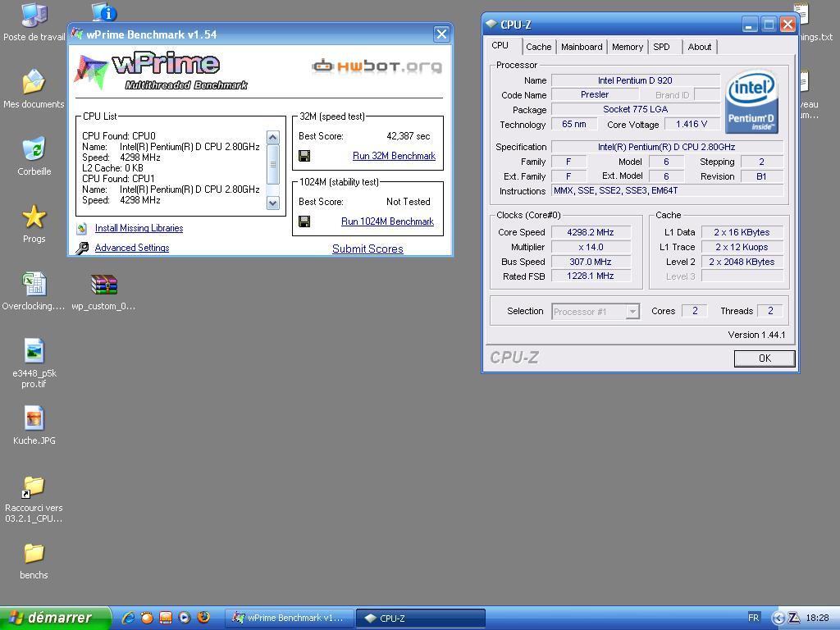Screen dimensions: 840x630
Task: Click the save icon beside Run 1024M Benchmark
Action: [304, 221]
